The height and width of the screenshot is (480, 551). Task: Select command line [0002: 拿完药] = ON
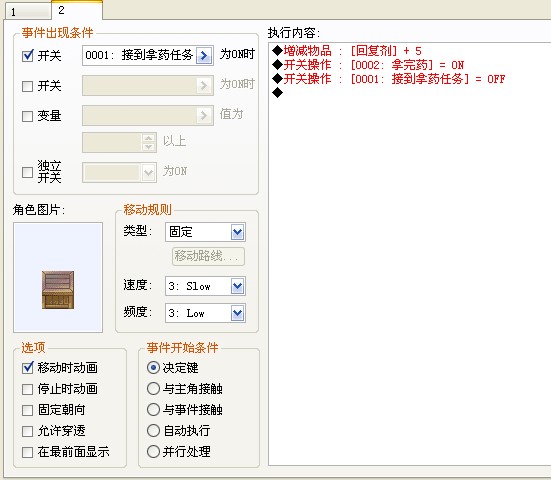pyautogui.click(x=368, y=65)
